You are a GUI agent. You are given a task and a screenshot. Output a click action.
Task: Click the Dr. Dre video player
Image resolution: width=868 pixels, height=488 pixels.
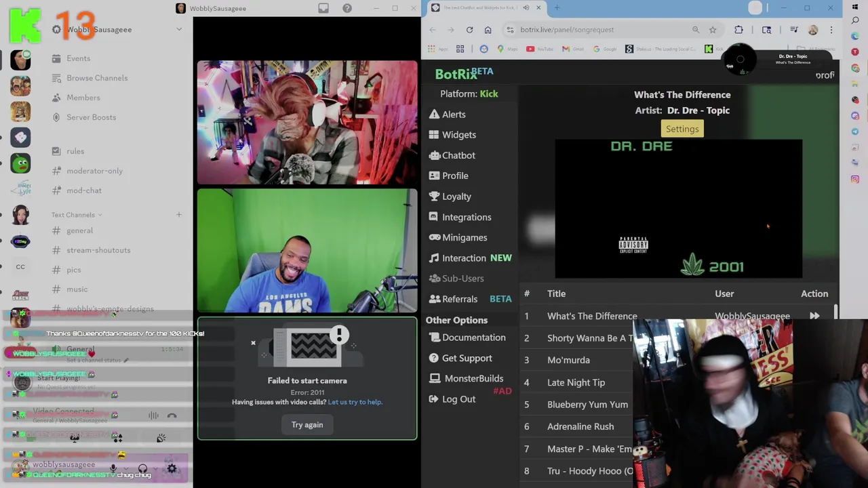coord(678,209)
